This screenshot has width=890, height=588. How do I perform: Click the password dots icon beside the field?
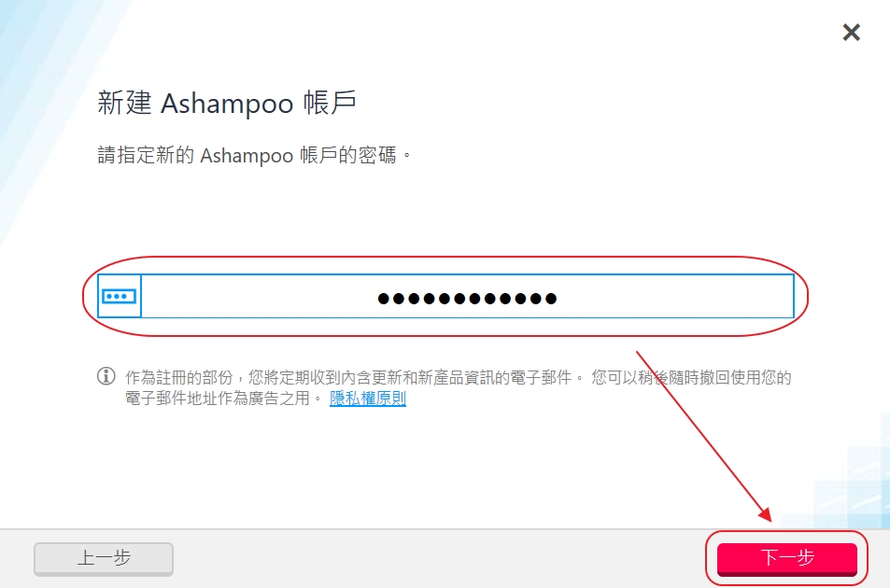point(119,296)
